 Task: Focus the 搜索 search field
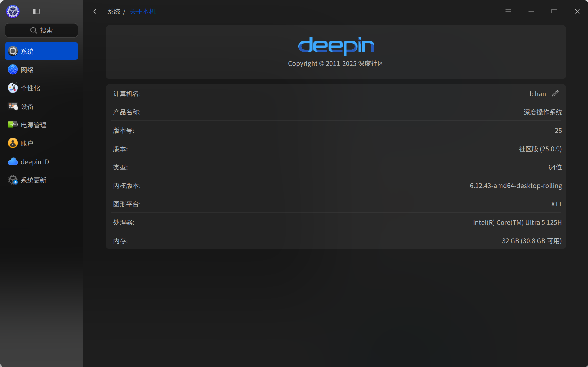[x=41, y=30]
